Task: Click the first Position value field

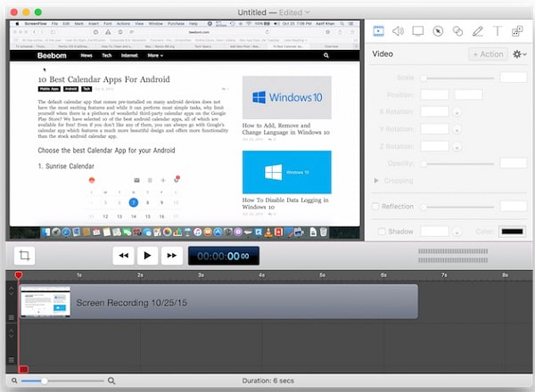Action: 434,94
